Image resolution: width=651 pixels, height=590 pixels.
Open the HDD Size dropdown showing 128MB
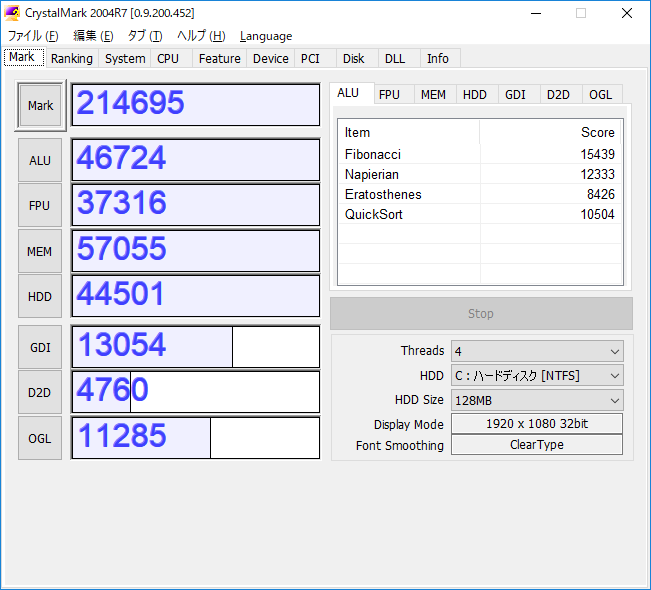pos(537,400)
